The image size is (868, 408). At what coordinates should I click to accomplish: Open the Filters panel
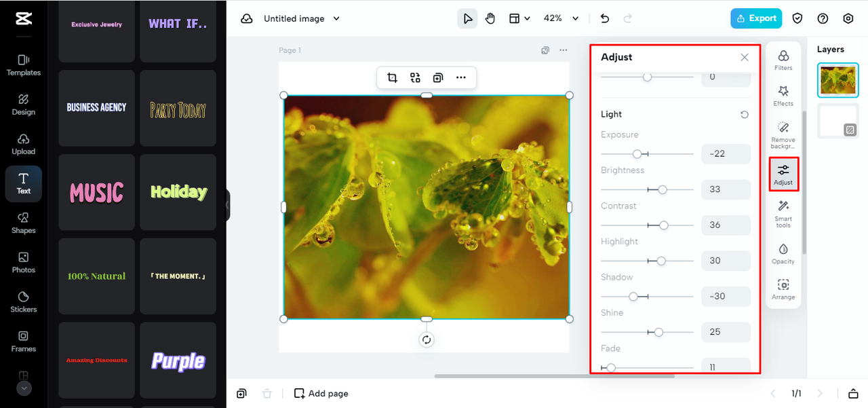783,60
